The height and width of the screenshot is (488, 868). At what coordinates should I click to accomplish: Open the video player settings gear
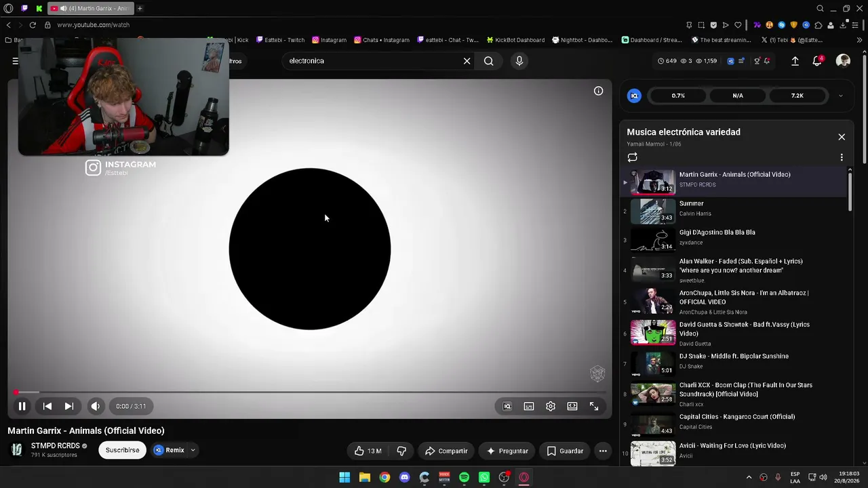pyautogui.click(x=551, y=406)
